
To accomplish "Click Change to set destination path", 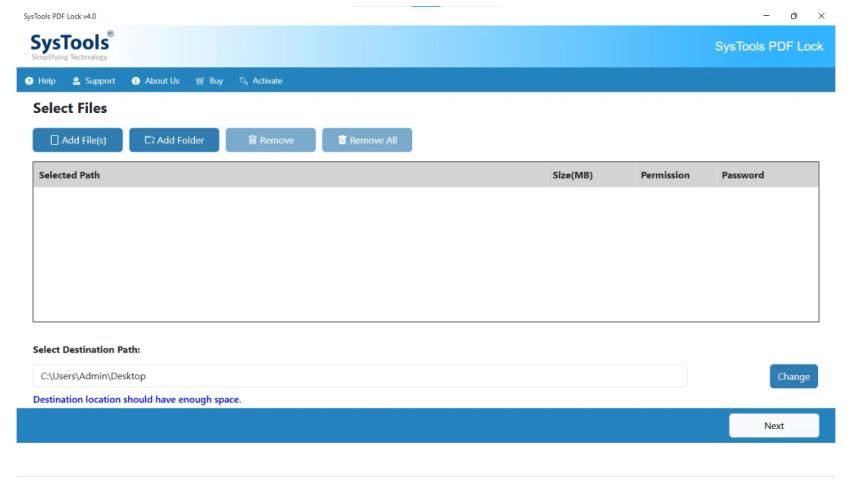I will coord(793,376).
